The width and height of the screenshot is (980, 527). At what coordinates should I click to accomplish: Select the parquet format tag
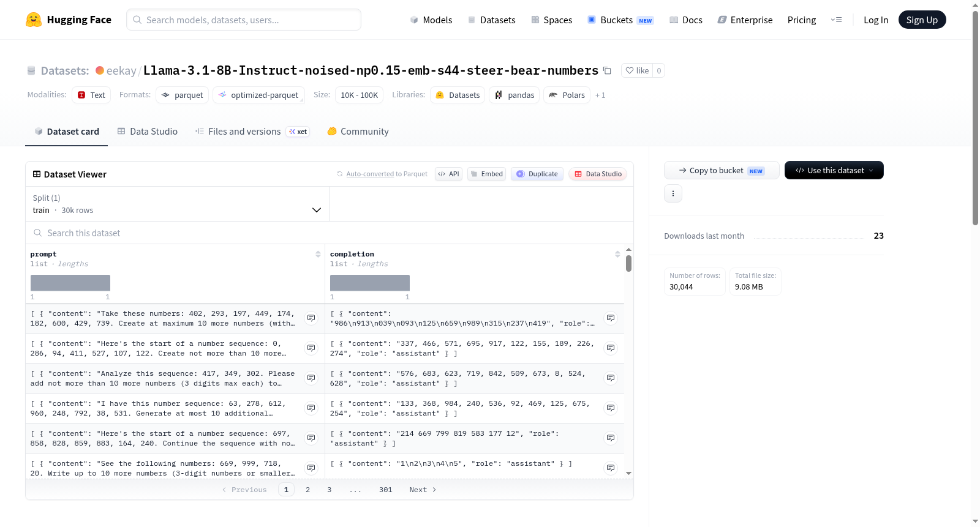coord(183,95)
